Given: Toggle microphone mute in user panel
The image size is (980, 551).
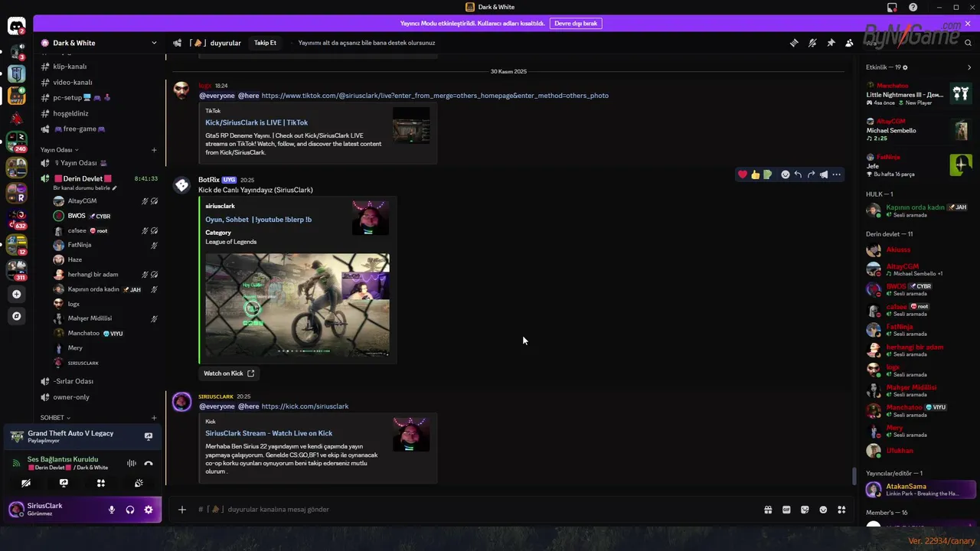Looking at the screenshot, I should tap(112, 510).
